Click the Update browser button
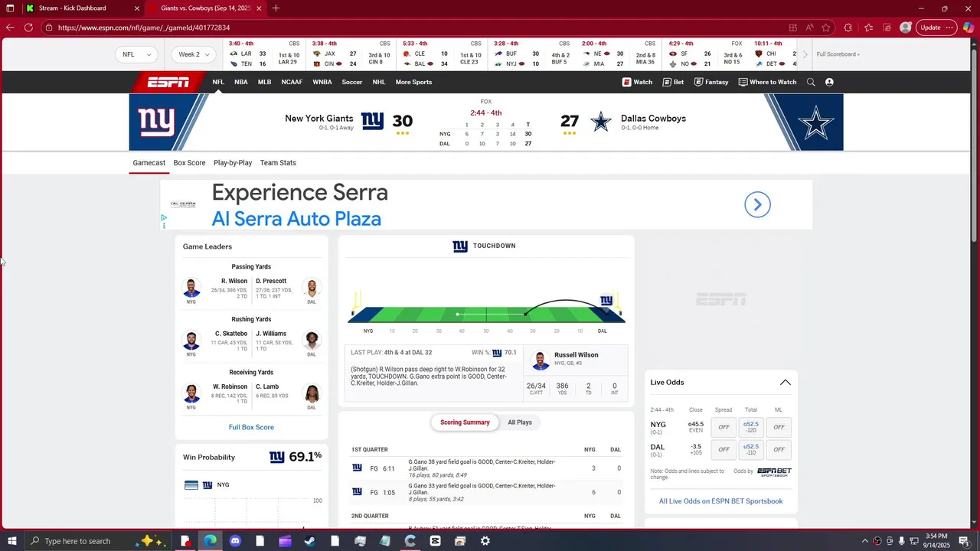This screenshot has width=980, height=551. click(x=930, y=28)
